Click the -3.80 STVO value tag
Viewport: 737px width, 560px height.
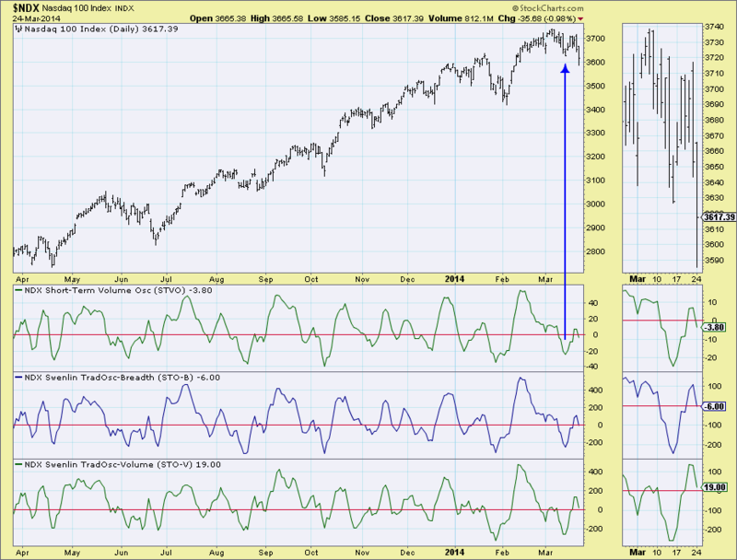pyautogui.click(x=713, y=328)
